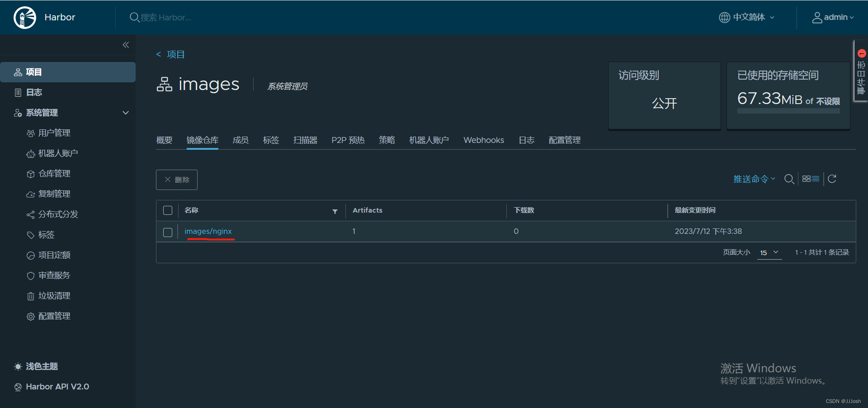Click the globe language icon
Image resolution: width=868 pixels, height=408 pixels.
[x=724, y=17]
